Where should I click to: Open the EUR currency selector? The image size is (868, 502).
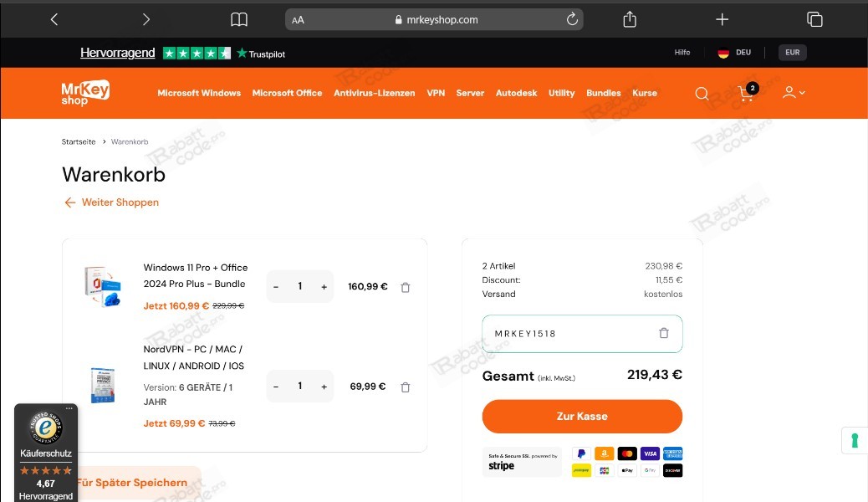pyautogui.click(x=791, y=52)
